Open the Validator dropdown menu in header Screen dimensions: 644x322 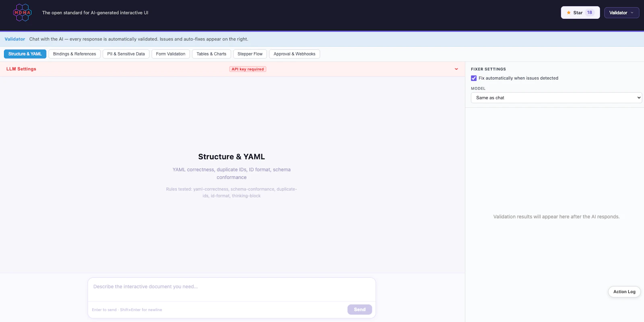[x=621, y=12]
